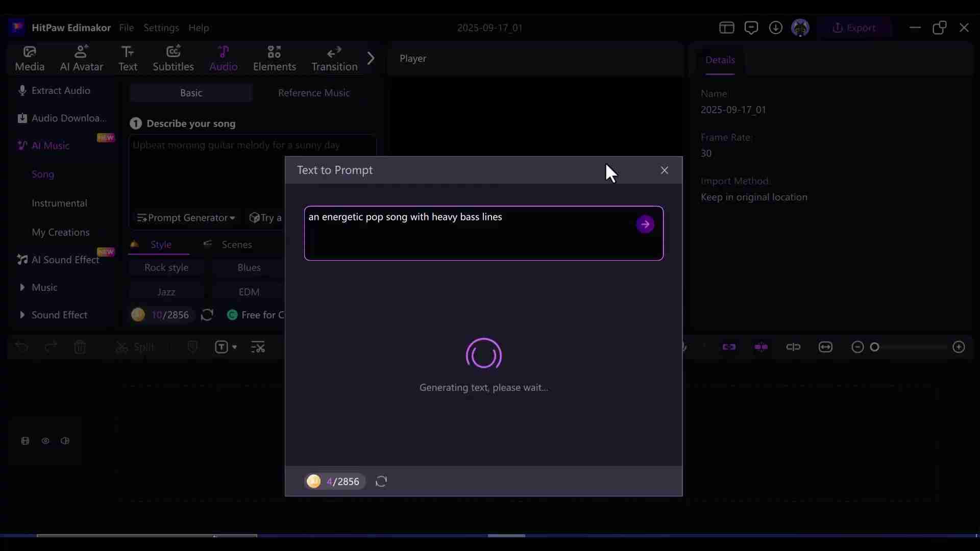Open the File menu
Viewport: 980px width, 551px height.
click(126, 28)
